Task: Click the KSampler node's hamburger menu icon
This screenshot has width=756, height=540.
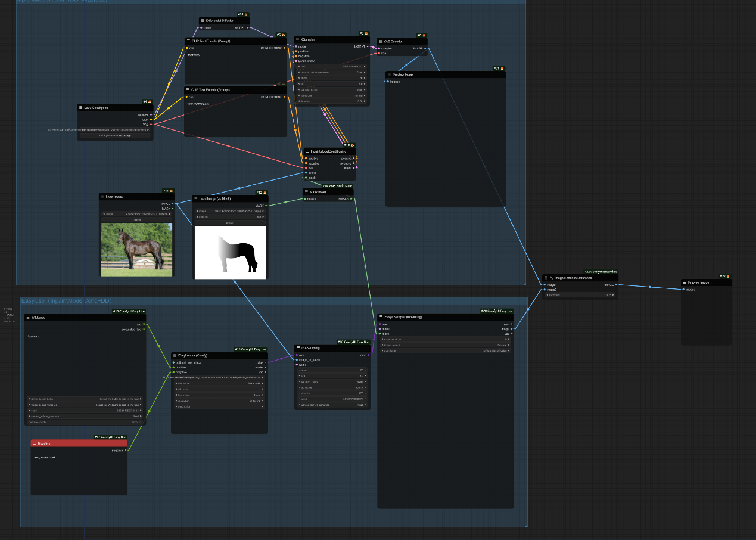Action: click(297, 39)
